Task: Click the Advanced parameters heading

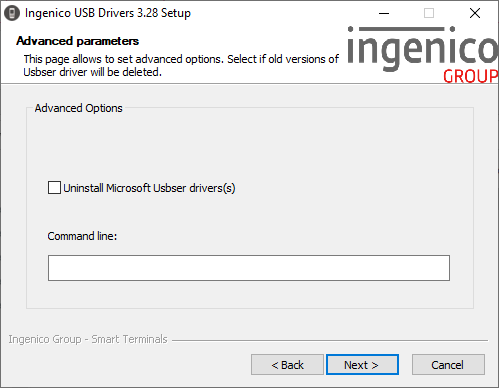Action: [x=77, y=41]
